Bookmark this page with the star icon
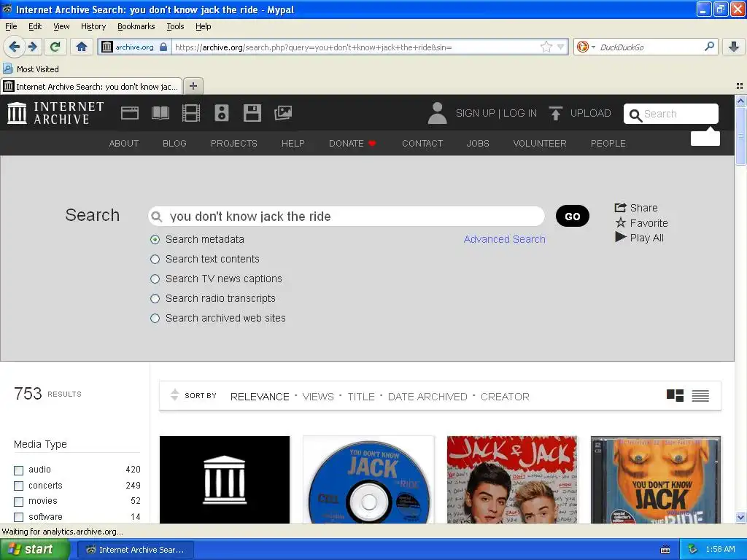The width and height of the screenshot is (747, 560). 546,47
